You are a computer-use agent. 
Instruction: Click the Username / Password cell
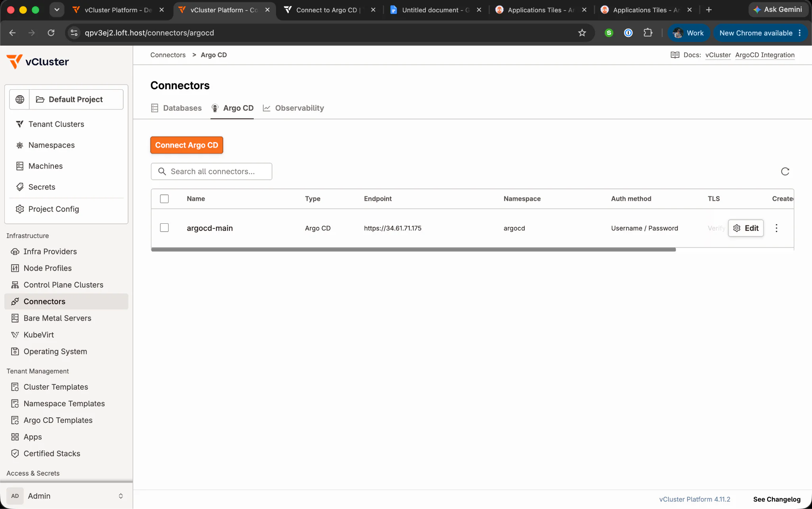coord(644,228)
